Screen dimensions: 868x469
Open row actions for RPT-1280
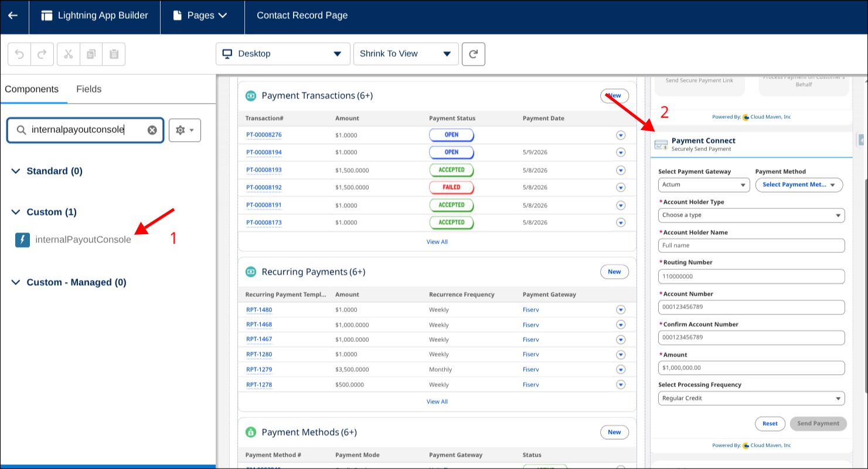621,354
